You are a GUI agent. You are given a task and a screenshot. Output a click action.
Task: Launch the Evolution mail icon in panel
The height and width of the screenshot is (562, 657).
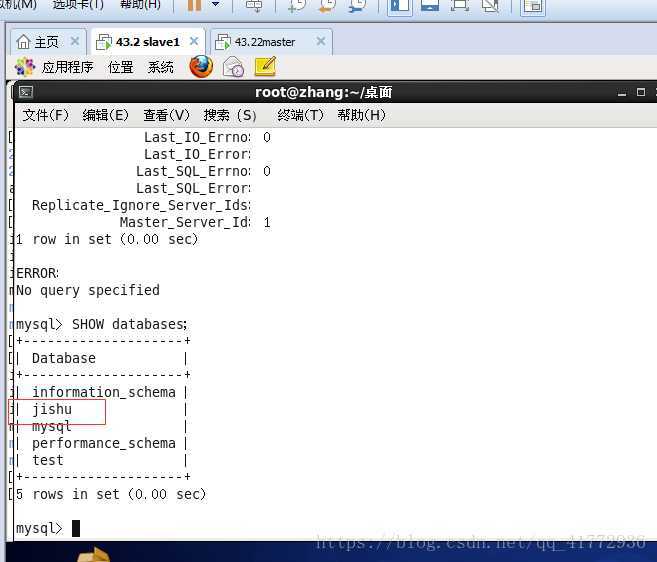coord(233,67)
